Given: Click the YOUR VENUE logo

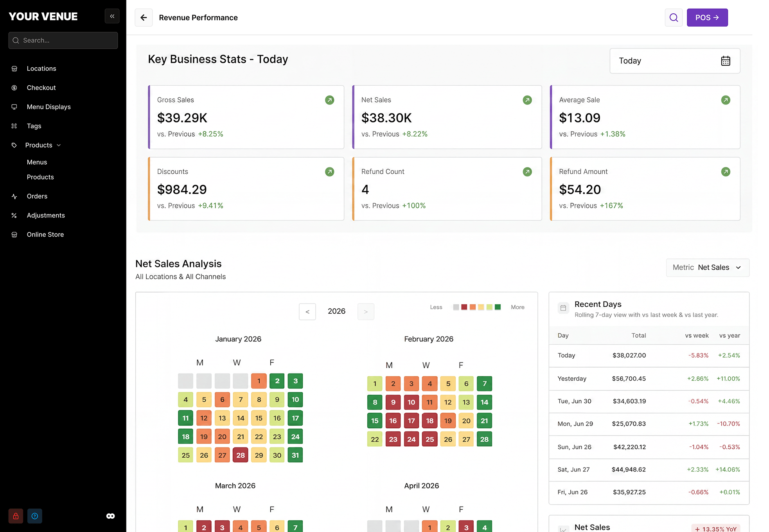Looking at the screenshot, I should tap(43, 16).
